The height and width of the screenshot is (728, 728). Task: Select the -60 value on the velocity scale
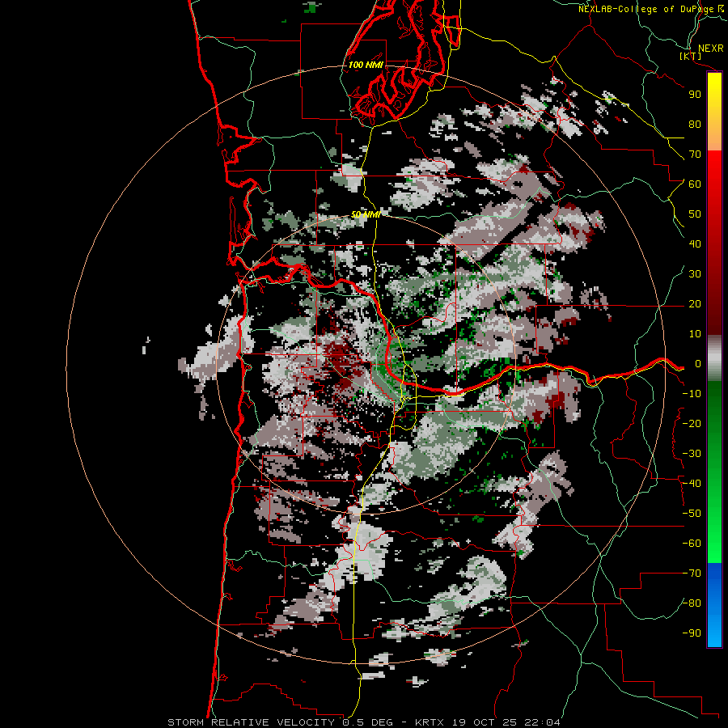coord(692,544)
